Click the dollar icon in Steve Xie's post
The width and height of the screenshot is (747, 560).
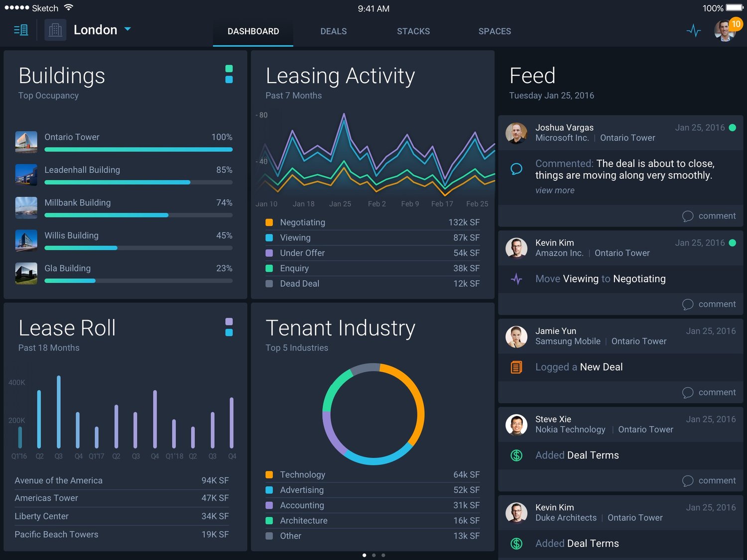[x=516, y=455]
